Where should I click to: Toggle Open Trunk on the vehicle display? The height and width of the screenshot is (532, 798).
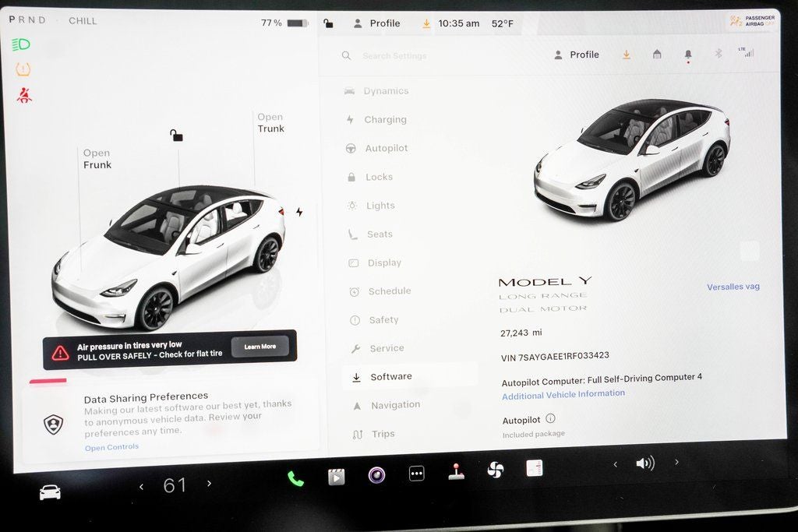(270, 122)
